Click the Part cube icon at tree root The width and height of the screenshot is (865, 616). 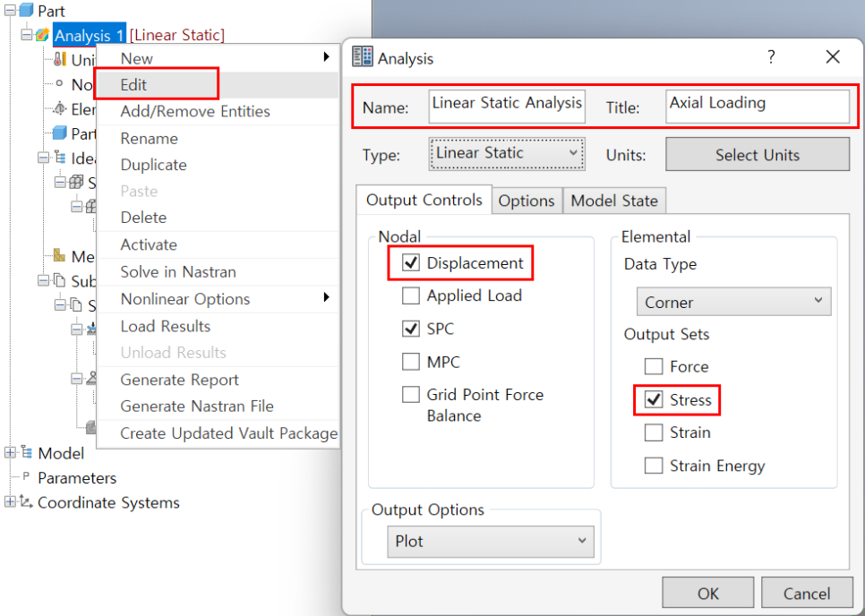[x=26, y=11]
